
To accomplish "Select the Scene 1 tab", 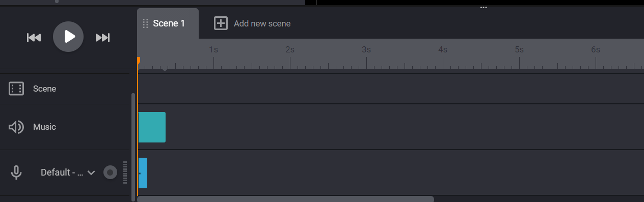I will click(x=168, y=23).
